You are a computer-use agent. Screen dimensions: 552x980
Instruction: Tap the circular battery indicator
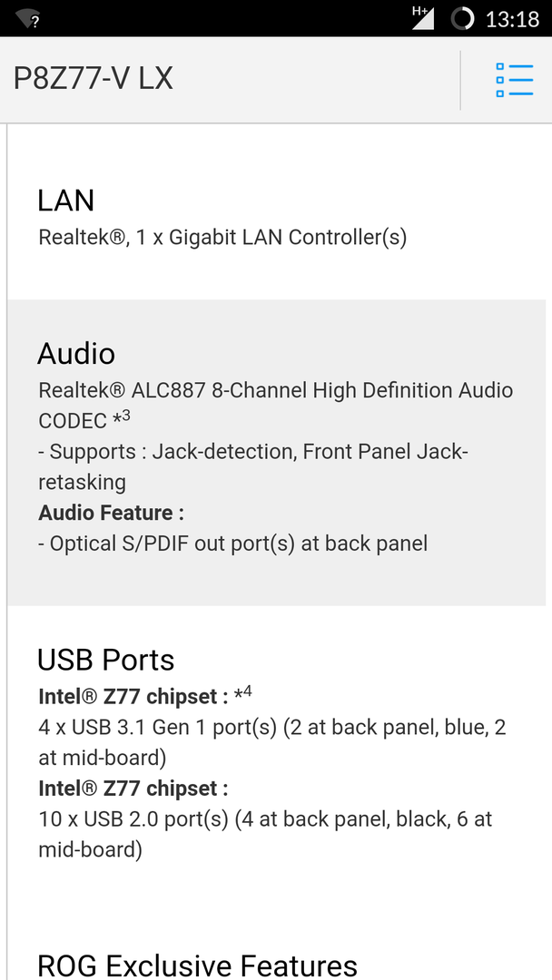click(463, 18)
